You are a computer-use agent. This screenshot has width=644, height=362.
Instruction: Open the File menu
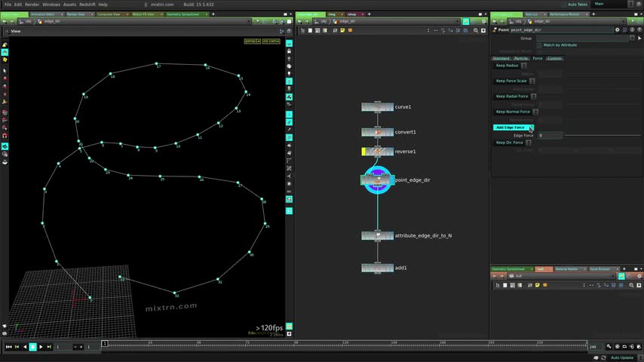[x=8, y=5]
